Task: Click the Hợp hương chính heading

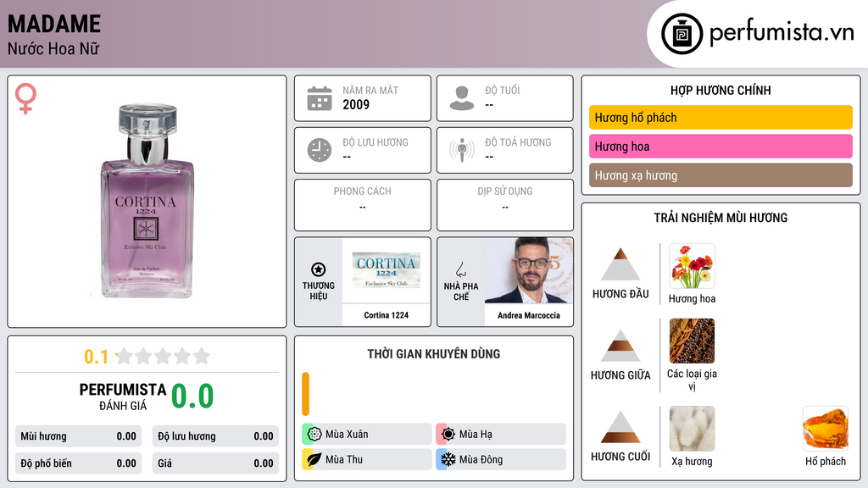Action: pyautogui.click(x=721, y=90)
